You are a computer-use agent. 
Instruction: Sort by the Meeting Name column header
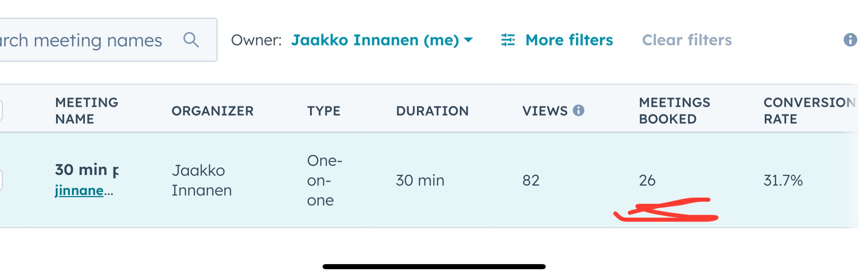click(x=87, y=111)
